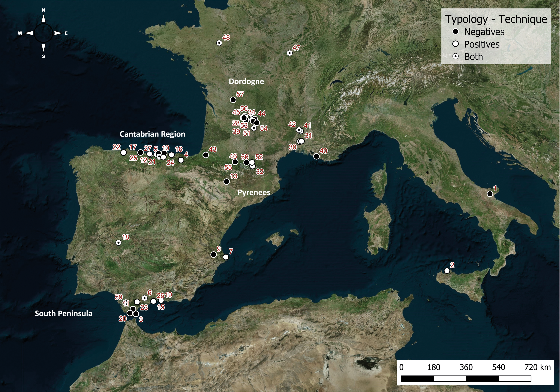Click black marker 9 near Valencia coast

(x=214, y=255)
